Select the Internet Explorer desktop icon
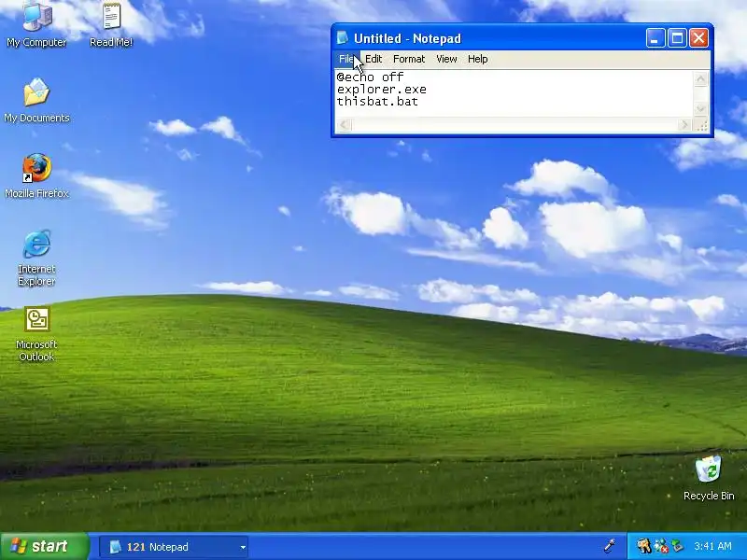This screenshot has height=560, width=747. tap(36, 258)
